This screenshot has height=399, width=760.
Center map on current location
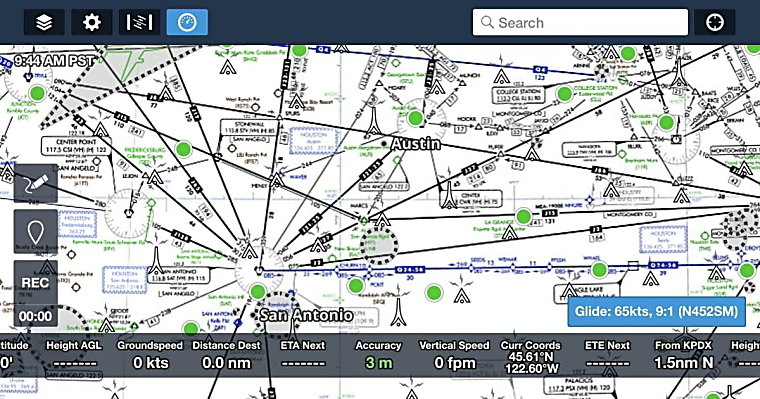coord(714,22)
